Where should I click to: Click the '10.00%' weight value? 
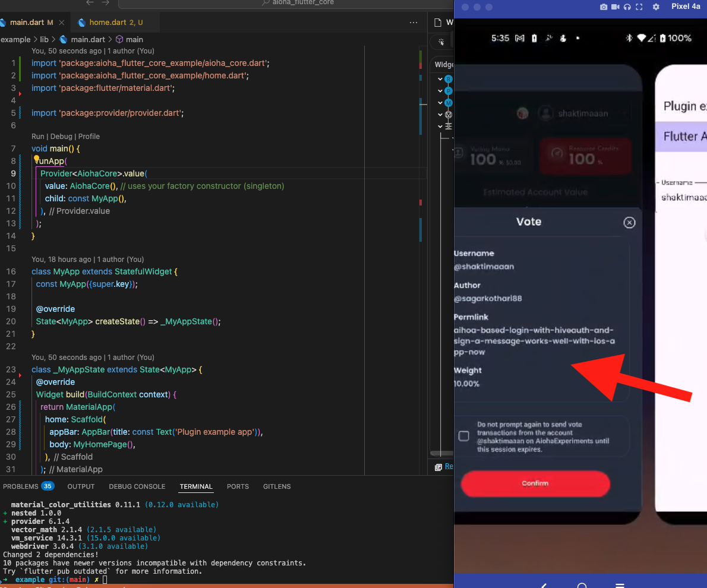(x=466, y=384)
